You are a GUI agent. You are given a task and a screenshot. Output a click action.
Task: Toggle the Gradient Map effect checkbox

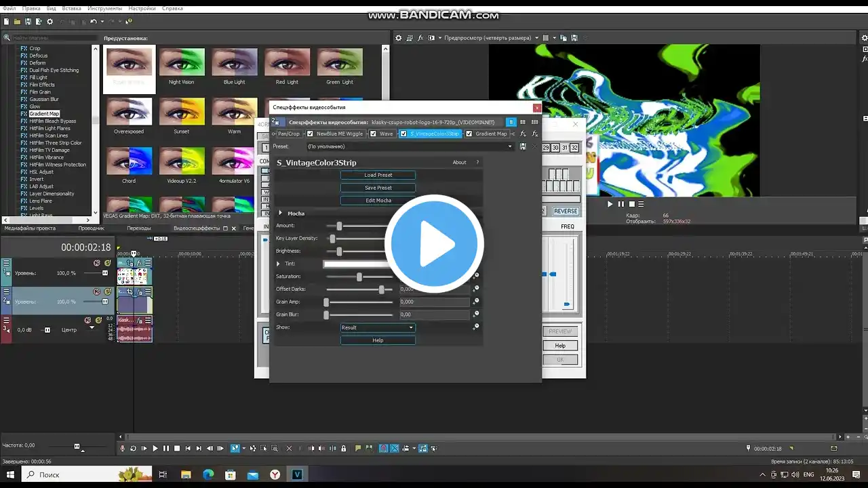click(469, 134)
